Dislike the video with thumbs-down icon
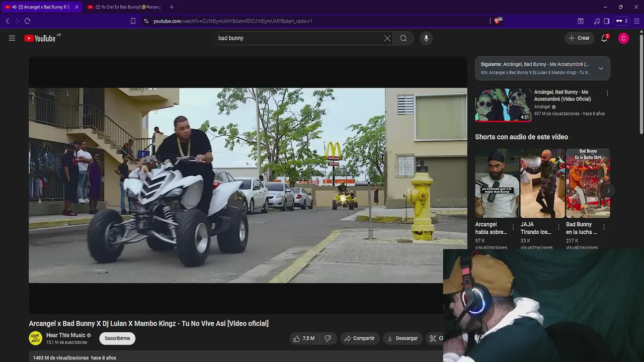644x362 pixels. tap(328, 338)
